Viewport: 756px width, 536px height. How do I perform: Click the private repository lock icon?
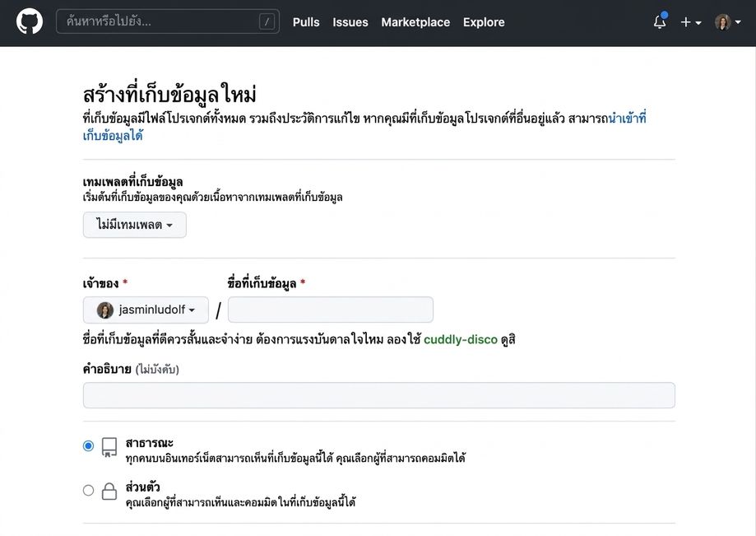click(x=109, y=492)
